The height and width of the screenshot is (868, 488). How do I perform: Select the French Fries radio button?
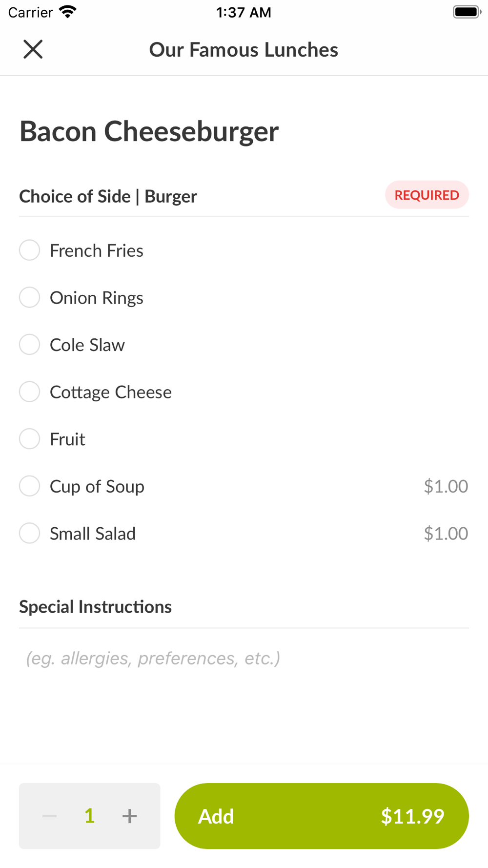coord(29,250)
